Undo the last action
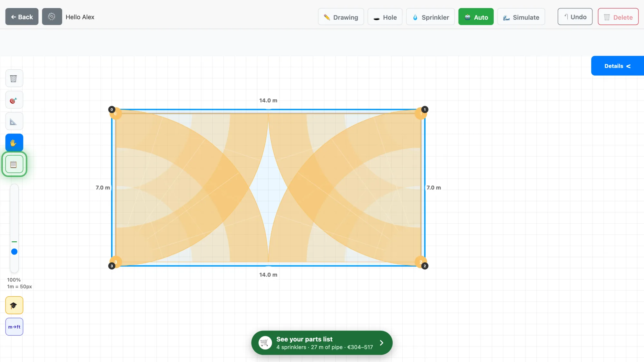Image resolution: width=644 pixels, height=362 pixels. tap(575, 17)
